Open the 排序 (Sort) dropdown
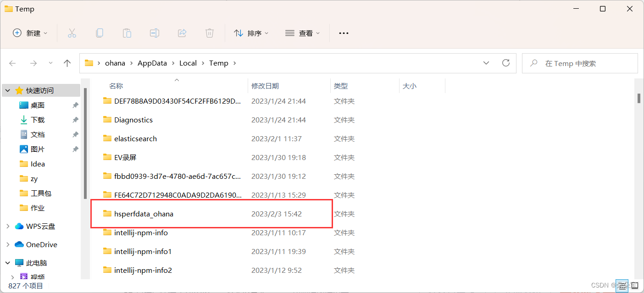The width and height of the screenshot is (644, 293). [x=251, y=33]
